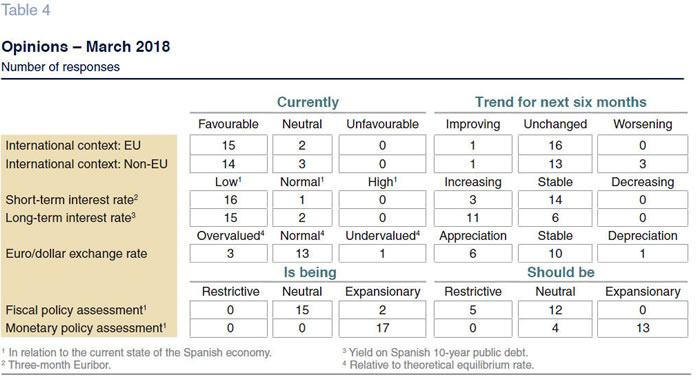Screen dimensions: 696x382
Task: Select the EU Unchanged cell showing 16
Action: [555, 145]
